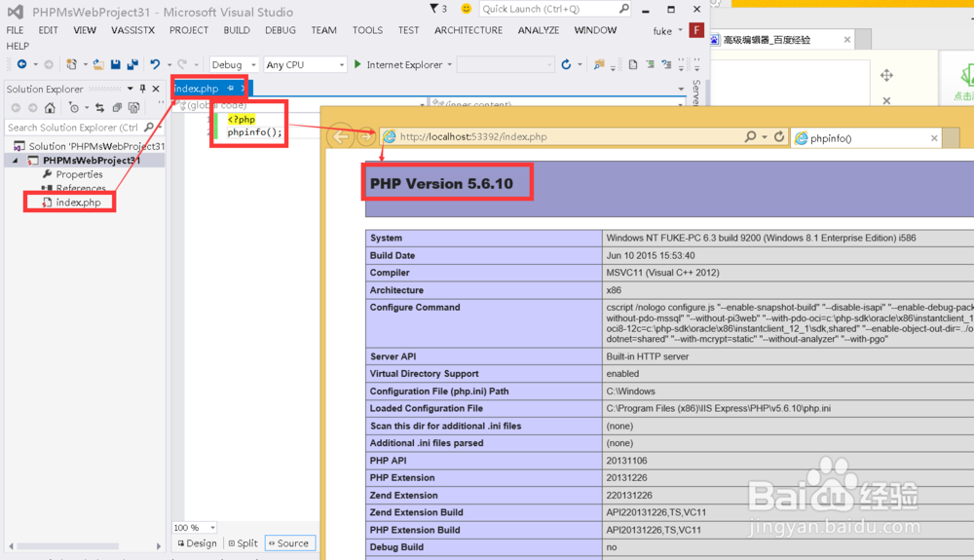Switch to Source view
The width and height of the screenshot is (974, 560).
(x=290, y=543)
